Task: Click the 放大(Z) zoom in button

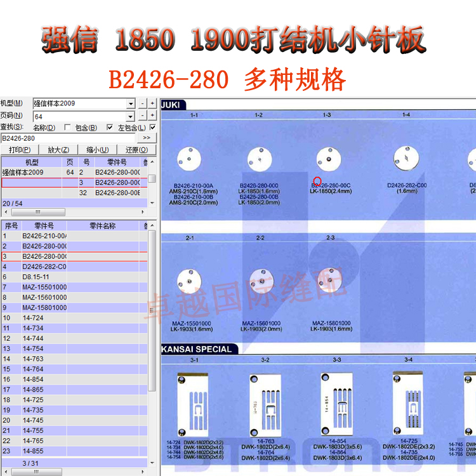Action: 58,150
